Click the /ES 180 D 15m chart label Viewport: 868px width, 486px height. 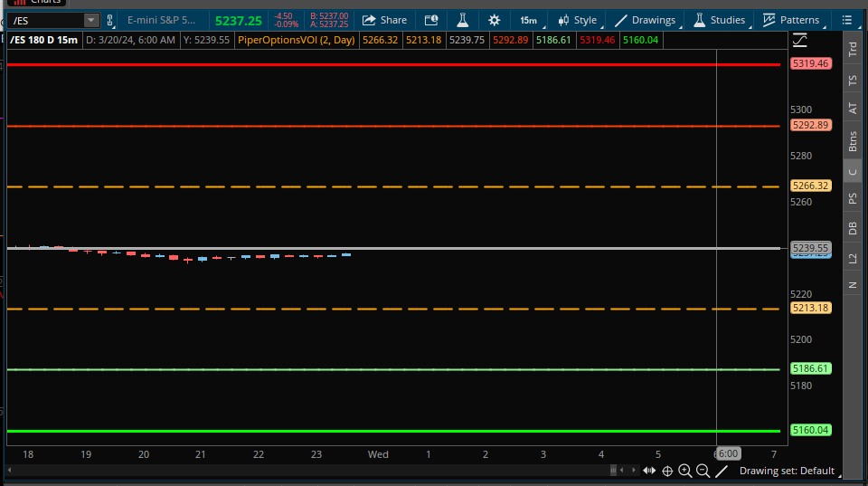[x=43, y=40]
